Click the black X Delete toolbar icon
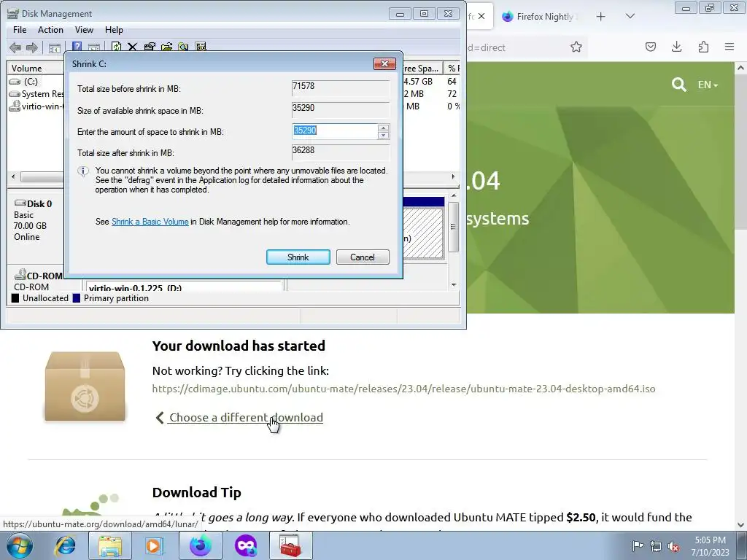This screenshot has height=560, width=747. coord(133,47)
